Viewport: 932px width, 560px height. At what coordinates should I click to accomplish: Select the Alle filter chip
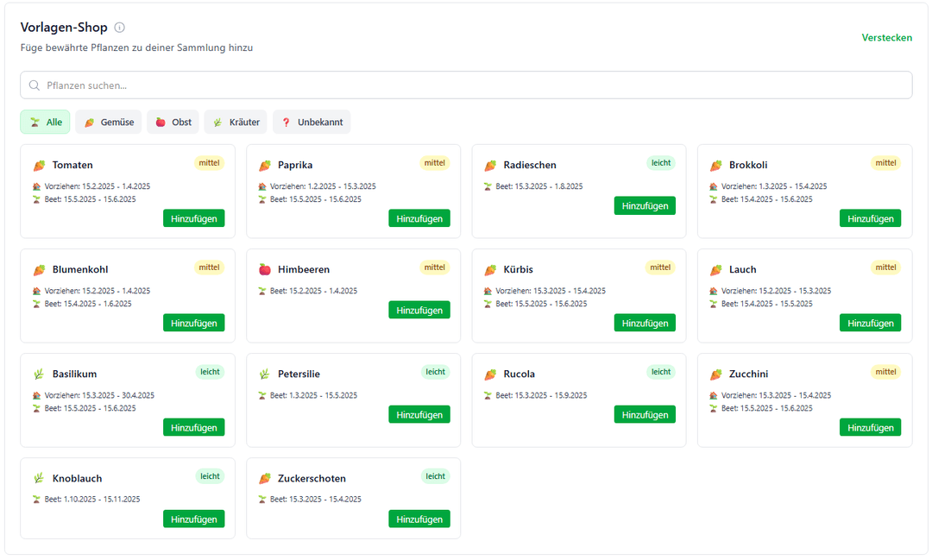point(45,123)
